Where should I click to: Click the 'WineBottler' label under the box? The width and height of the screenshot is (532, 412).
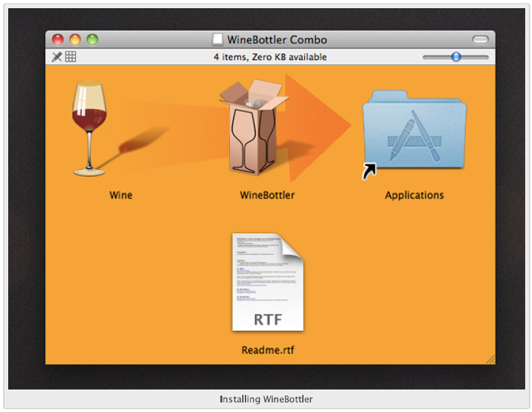coord(267,195)
